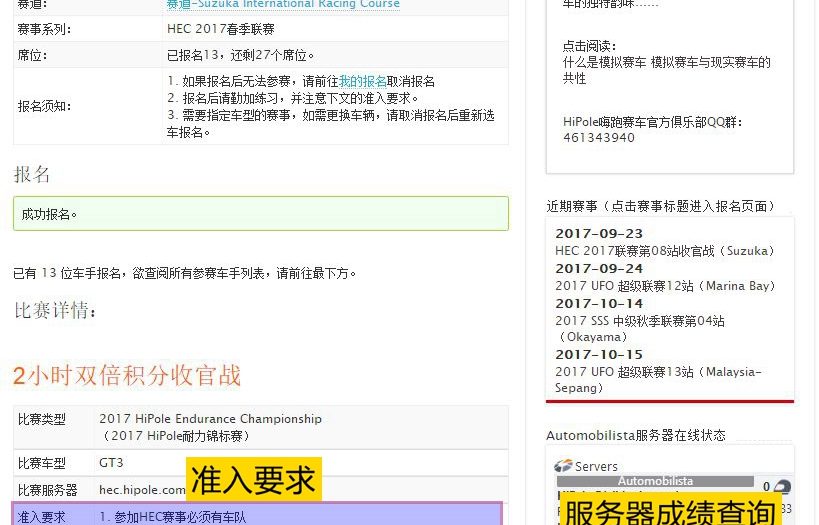Select the GT3 car type cell
This screenshot has height=525, width=819.
111,463
